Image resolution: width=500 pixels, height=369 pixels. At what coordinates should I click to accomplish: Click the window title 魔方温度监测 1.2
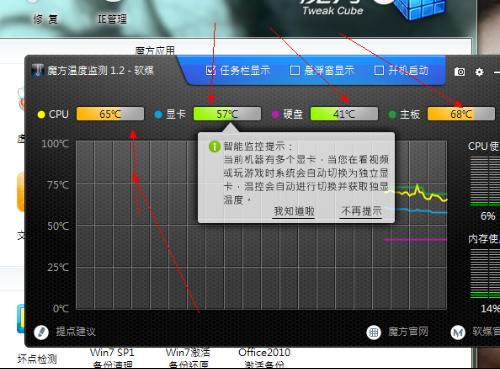(100, 70)
